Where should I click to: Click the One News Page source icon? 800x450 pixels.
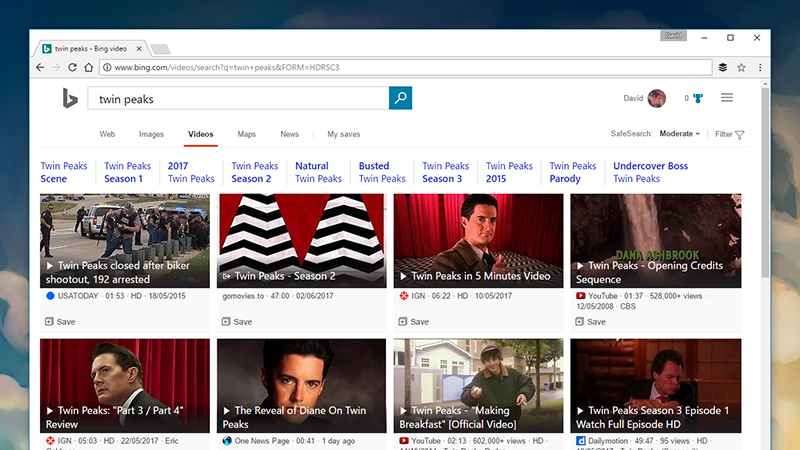227,440
